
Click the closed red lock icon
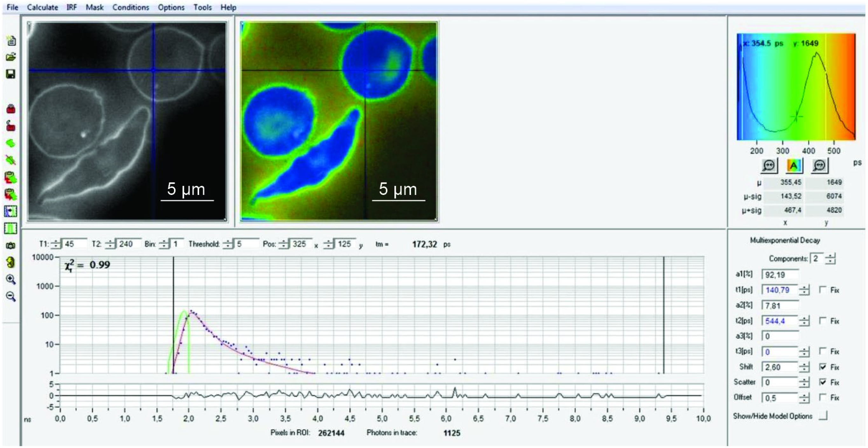[x=11, y=109]
